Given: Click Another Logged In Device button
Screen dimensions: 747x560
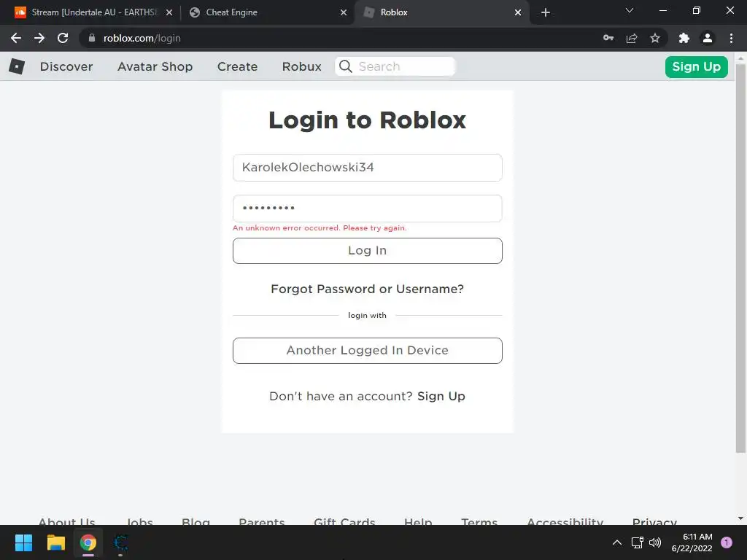Looking at the screenshot, I should pyautogui.click(x=368, y=351).
